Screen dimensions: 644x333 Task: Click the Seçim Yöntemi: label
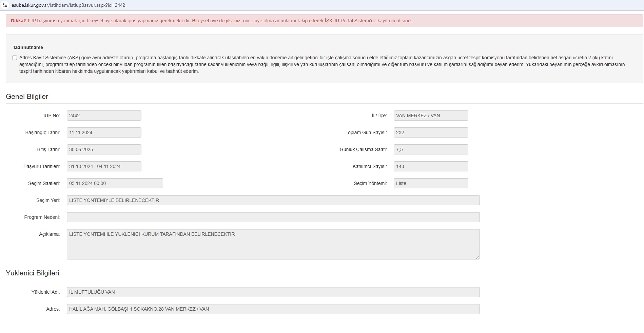click(x=370, y=183)
